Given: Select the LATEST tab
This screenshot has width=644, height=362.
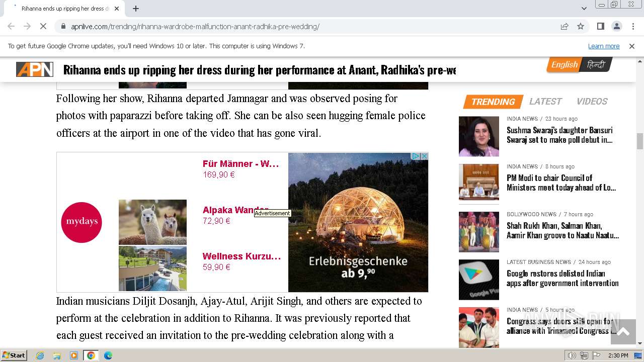Looking at the screenshot, I should coord(545,102).
